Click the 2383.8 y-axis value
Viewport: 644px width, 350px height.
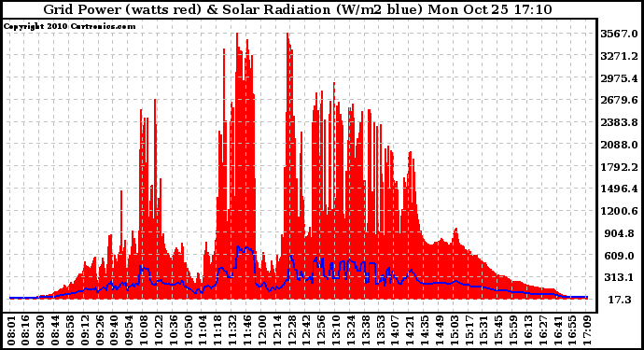point(619,122)
